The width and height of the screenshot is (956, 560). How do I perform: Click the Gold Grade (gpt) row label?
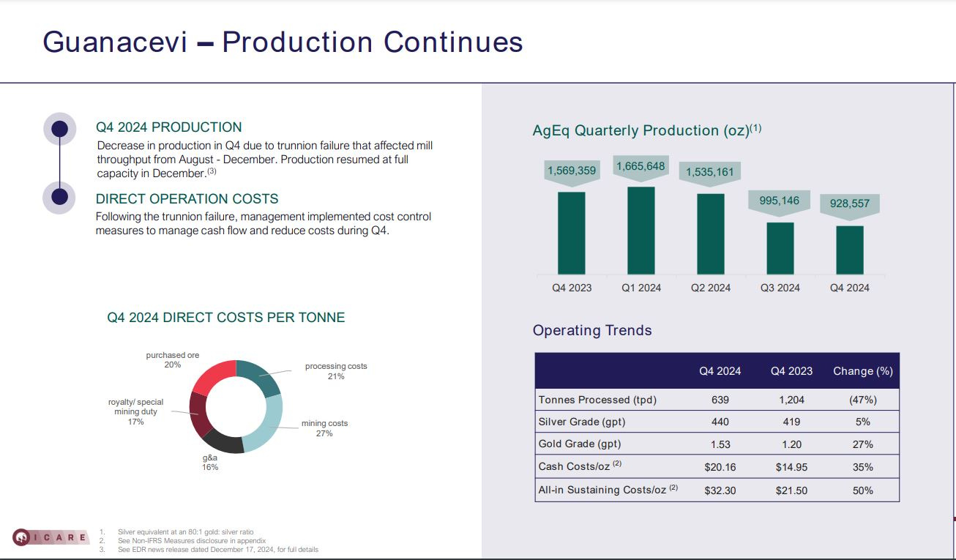(x=580, y=444)
